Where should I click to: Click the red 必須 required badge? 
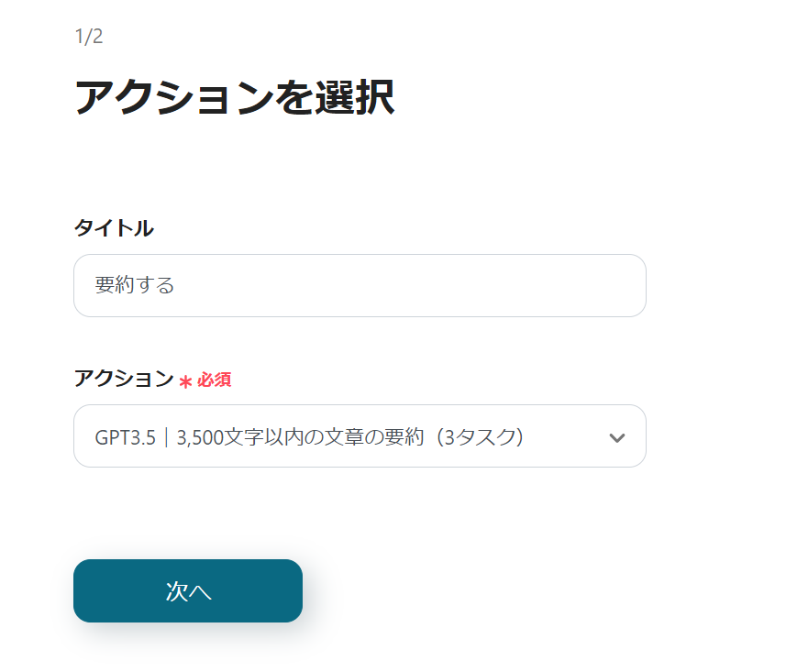(213, 379)
